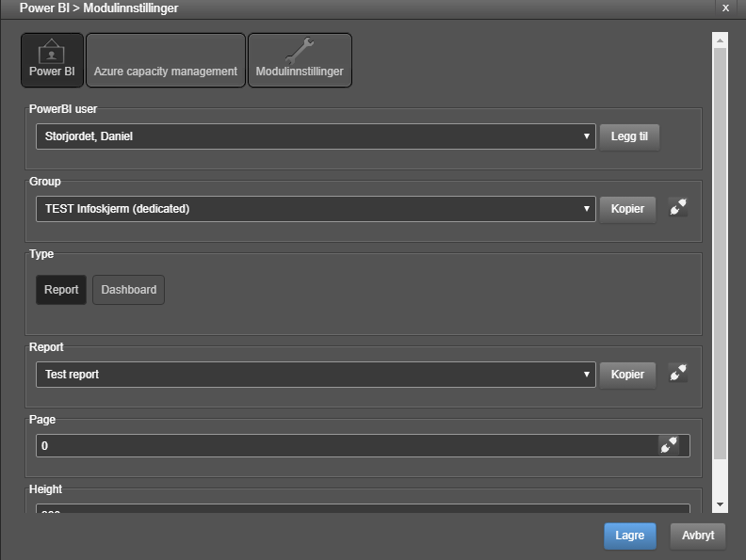Open the PowerBI user dropdown
The image size is (746, 560).
(x=316, y=136)
